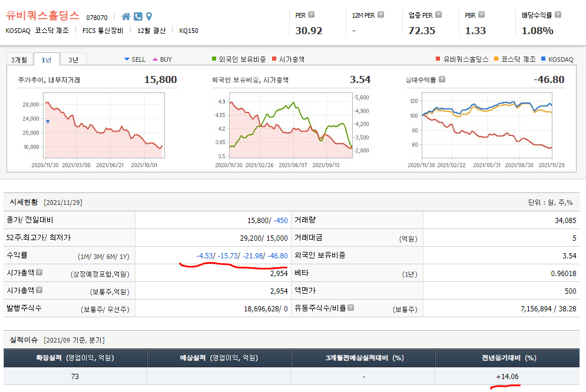Image resolution: width=586 pixels, height=392 pixels.
Task: Switch to the 3개월 chart tab
Action: [19, 59]
